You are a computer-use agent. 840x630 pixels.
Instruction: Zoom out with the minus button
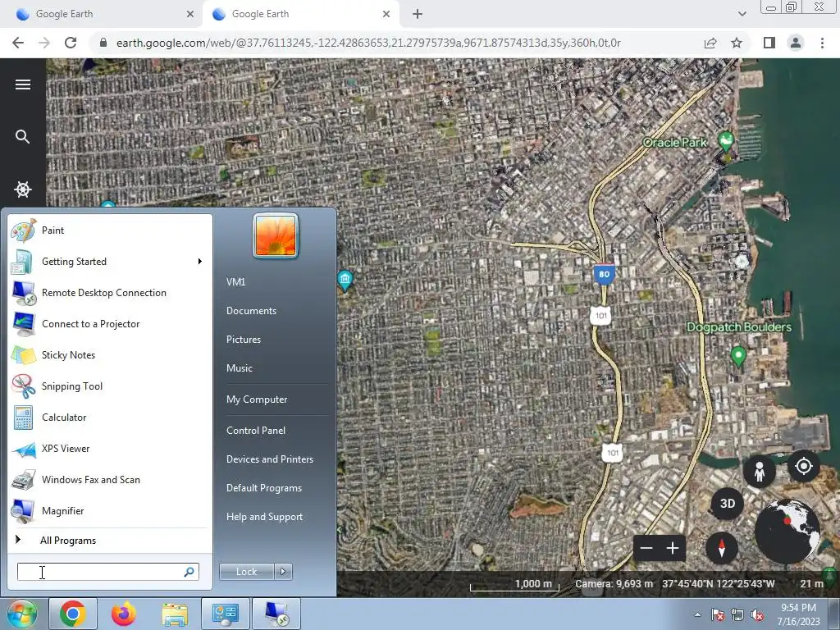click(646, 548)
